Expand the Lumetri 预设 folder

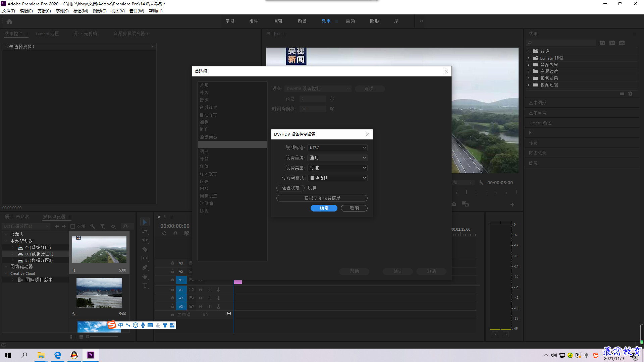pyautogui.click(x=529, y=58)
